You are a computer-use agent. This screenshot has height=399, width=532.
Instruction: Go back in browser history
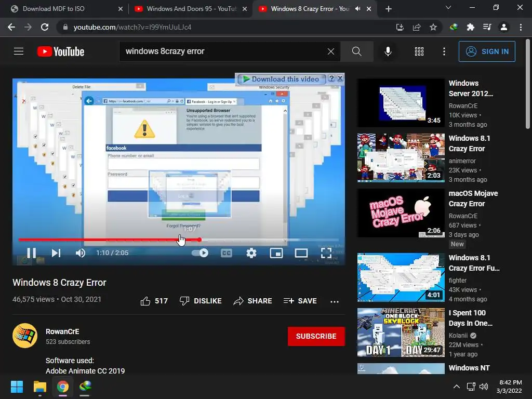11,27
